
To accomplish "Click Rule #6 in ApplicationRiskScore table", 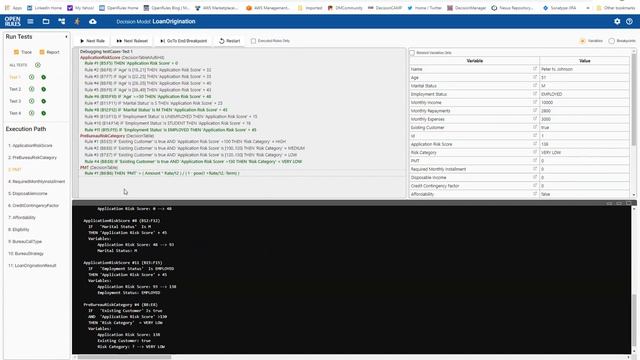I will coord(148,97).
